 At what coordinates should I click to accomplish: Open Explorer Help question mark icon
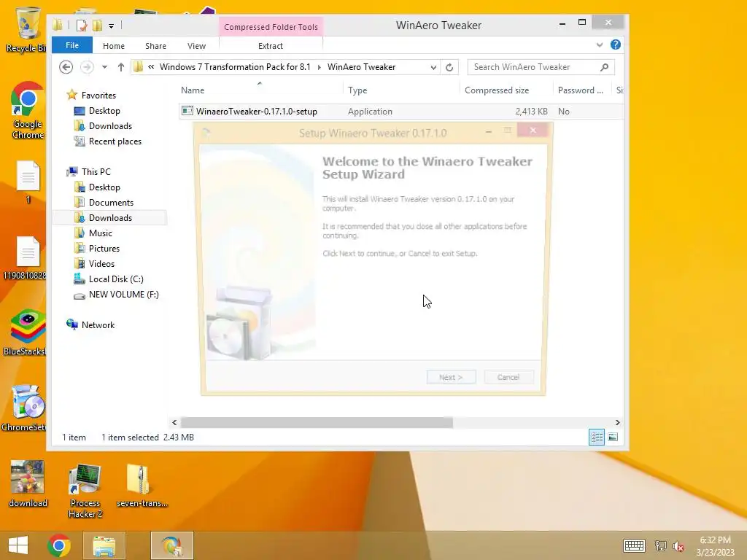(616, 44)
